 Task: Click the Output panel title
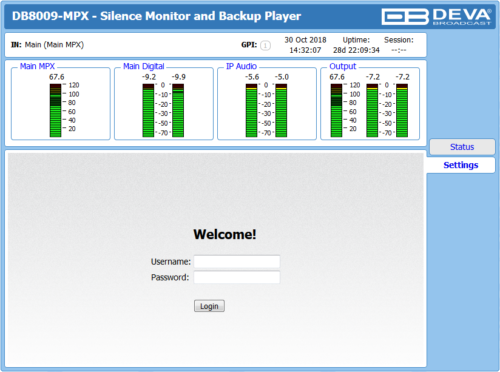(343, 66)
